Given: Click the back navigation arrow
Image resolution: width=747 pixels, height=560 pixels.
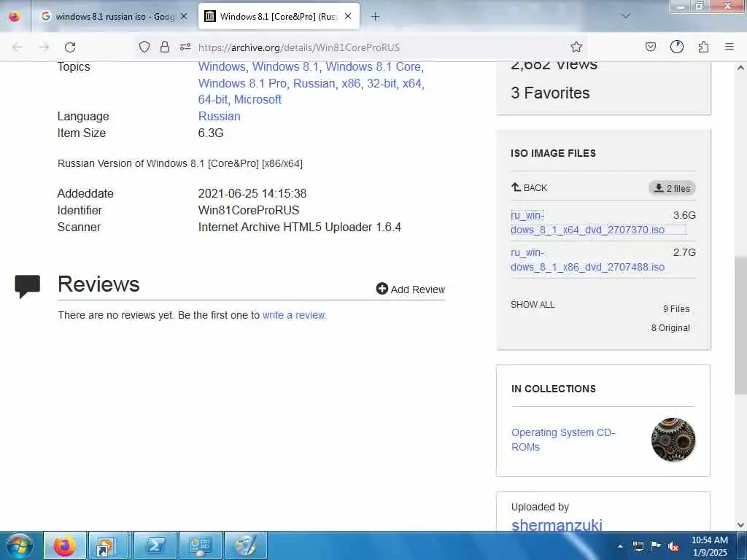Looking at the screenshot, I should [x=18, y=47].
